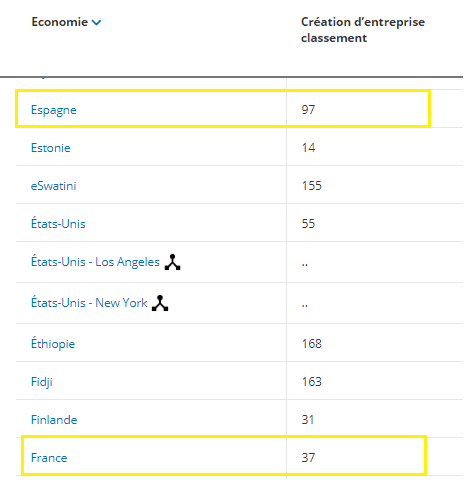Click the rank value 14 for Estonie
Viewport: 464px width, 480px height.
308,148
